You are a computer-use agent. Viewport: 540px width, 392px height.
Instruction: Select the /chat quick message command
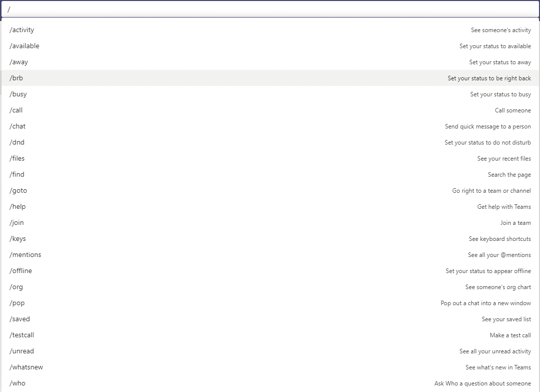18,126
